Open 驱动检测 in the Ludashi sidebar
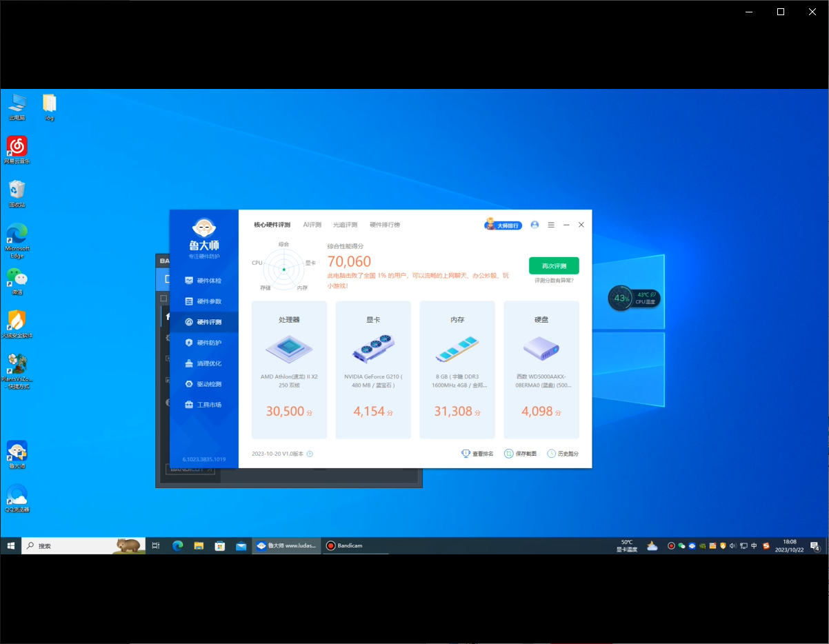The width and height of the screenshot is (829, 644). click(x=204, y=384)
